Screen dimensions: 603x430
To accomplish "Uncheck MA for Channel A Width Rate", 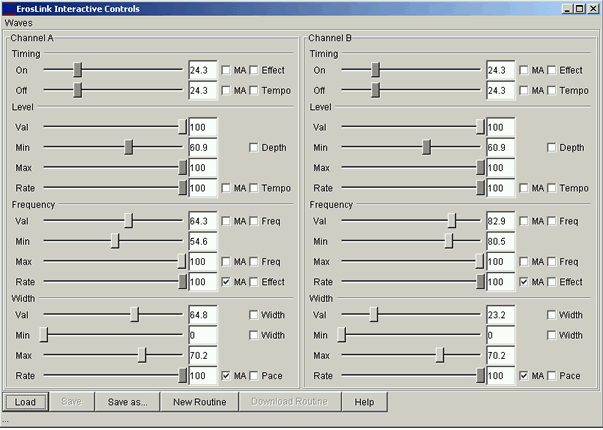I will [226, 376].
